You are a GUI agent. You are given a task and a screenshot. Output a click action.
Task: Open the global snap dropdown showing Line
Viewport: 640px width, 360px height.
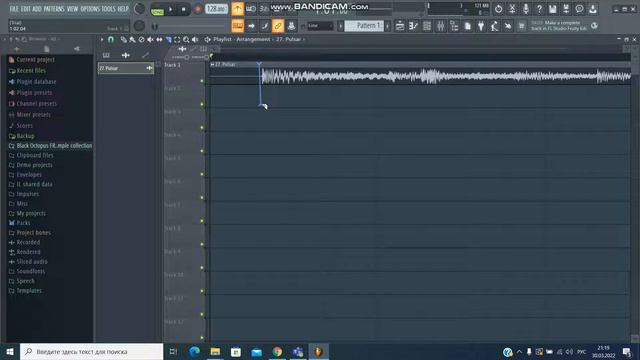click(x=320, y=26)
